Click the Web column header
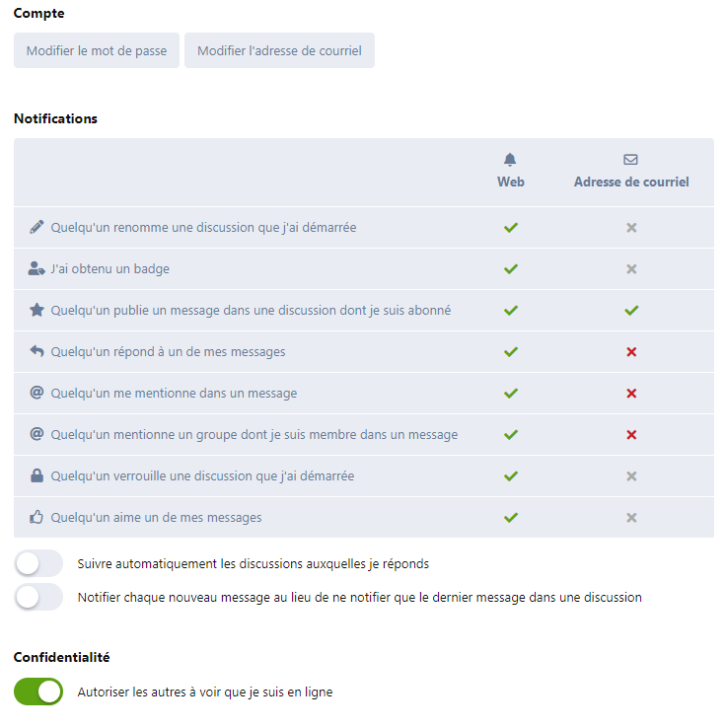This screenshot has height=728, width=726. click(511, 182)
